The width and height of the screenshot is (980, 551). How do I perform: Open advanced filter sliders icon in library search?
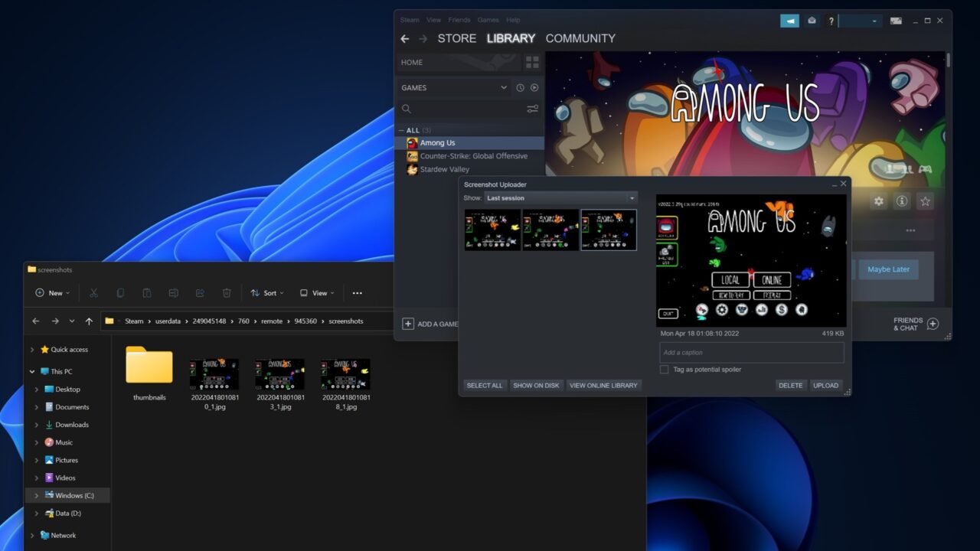[532, 109]
